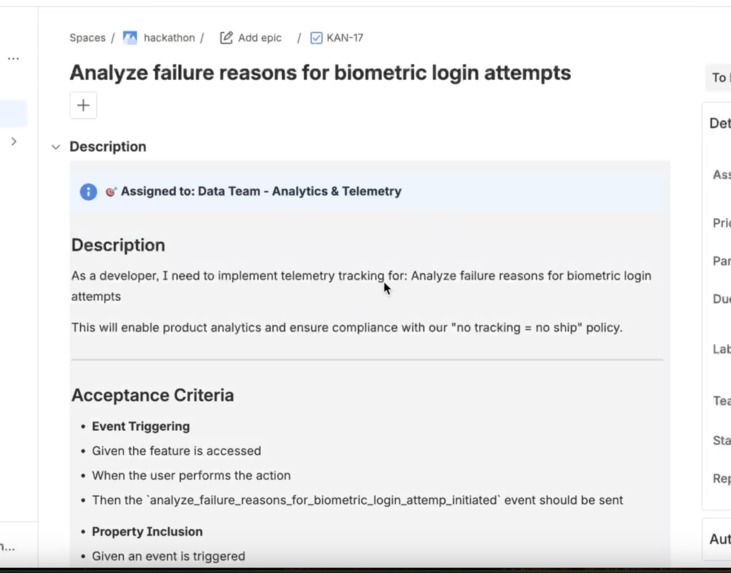
Task: Click the target emoji beside Assigned to
Action: [x=111, y=192]
